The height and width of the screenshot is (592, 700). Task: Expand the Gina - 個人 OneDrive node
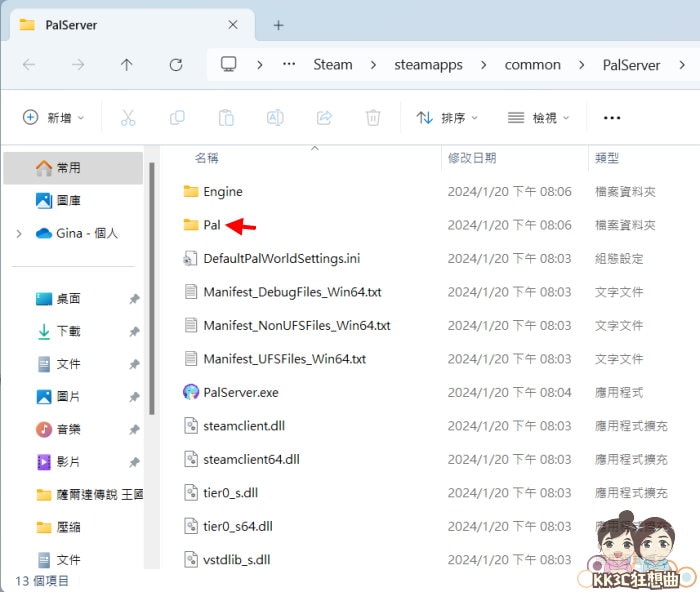coord(19,233)
